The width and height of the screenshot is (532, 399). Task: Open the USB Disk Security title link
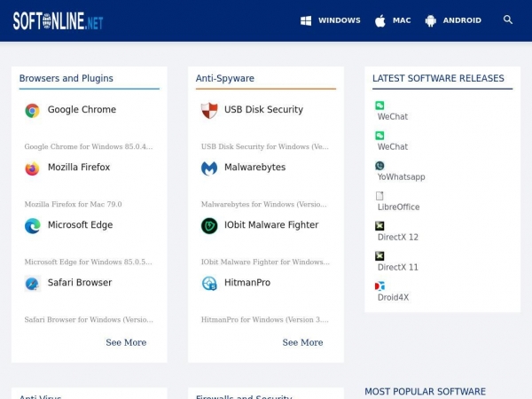point(263,110)
